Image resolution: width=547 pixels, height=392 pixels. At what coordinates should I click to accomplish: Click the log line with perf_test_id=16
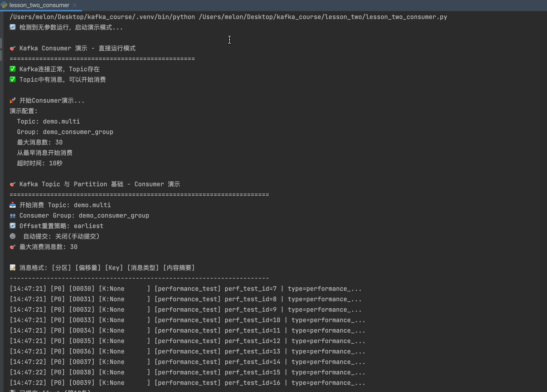pos(187,383)
